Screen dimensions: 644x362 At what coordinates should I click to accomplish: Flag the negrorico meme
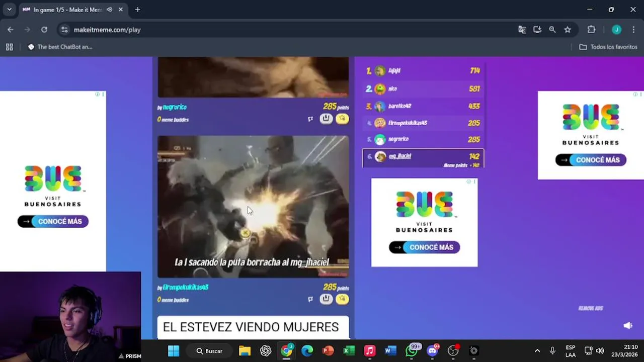(x=310, y=119)
